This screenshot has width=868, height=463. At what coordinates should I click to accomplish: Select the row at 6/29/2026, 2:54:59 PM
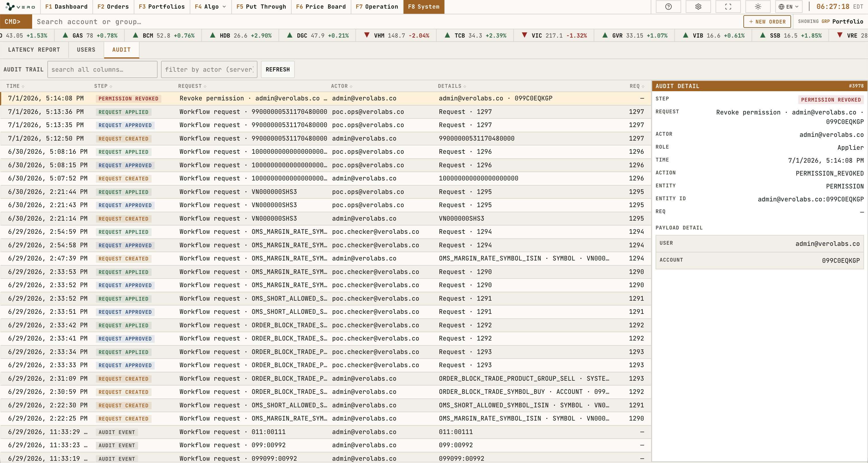click(326, 232)
